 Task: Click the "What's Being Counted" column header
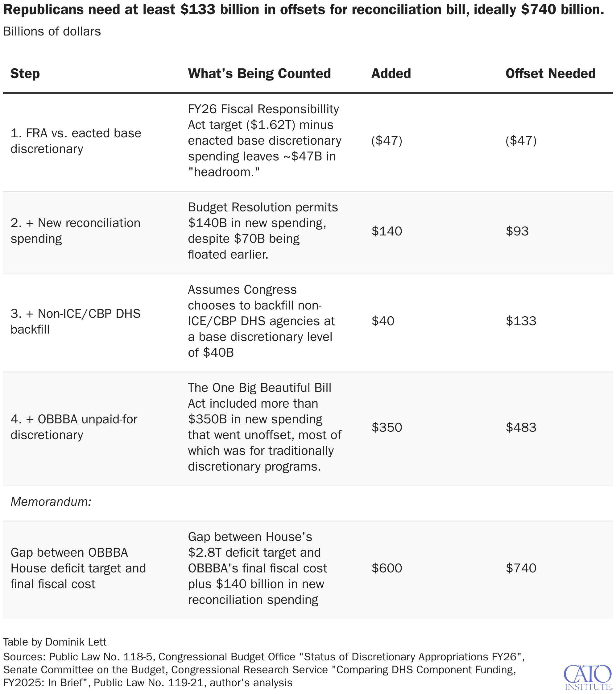[x=259, y=74]
